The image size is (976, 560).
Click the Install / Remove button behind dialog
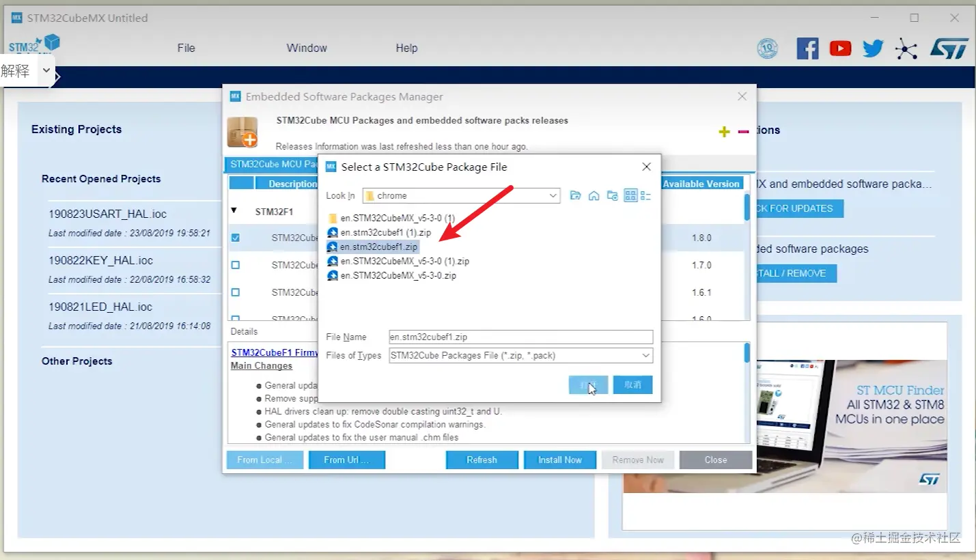[x=796, y=273]
